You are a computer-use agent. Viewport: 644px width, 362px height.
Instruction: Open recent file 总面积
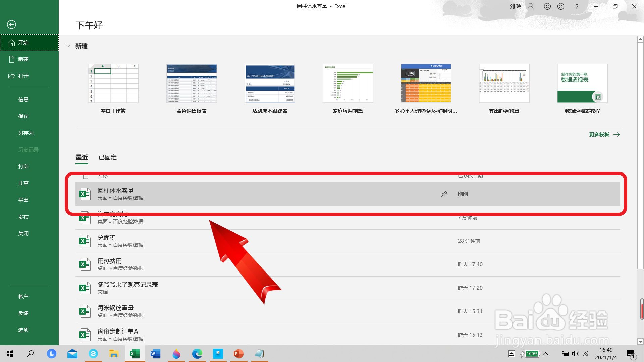(x=347, y=241)
